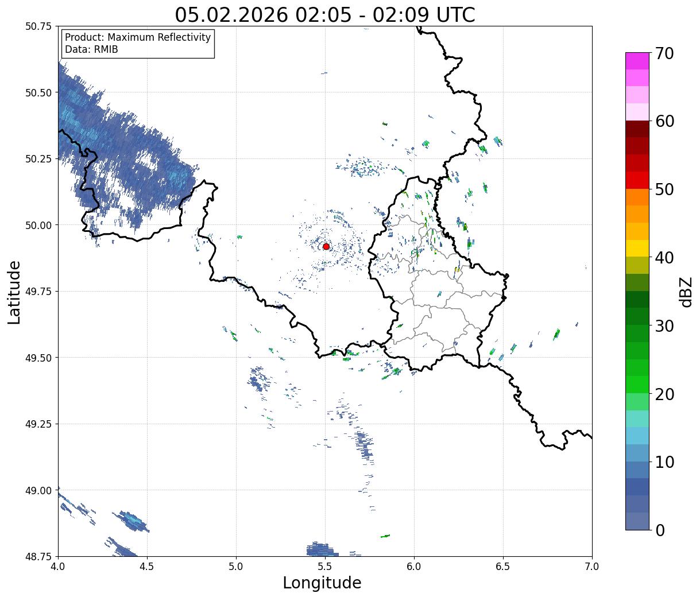Click the 40 tick label on colorbar
Image resolution: width=700 pixels, height=597 pixels.
[664, 258]
